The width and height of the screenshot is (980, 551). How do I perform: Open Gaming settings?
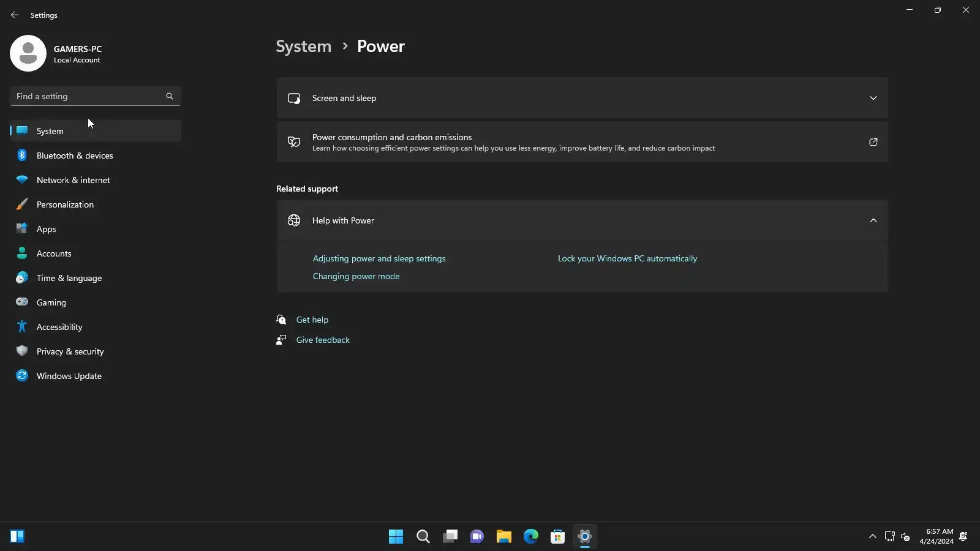[x=96, y=302]
